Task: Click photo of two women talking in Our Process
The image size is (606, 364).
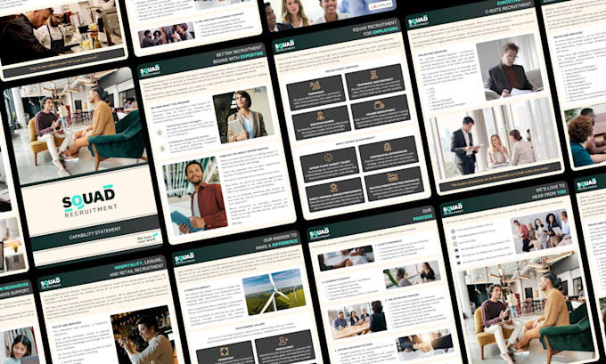Action: coord(412,273)
